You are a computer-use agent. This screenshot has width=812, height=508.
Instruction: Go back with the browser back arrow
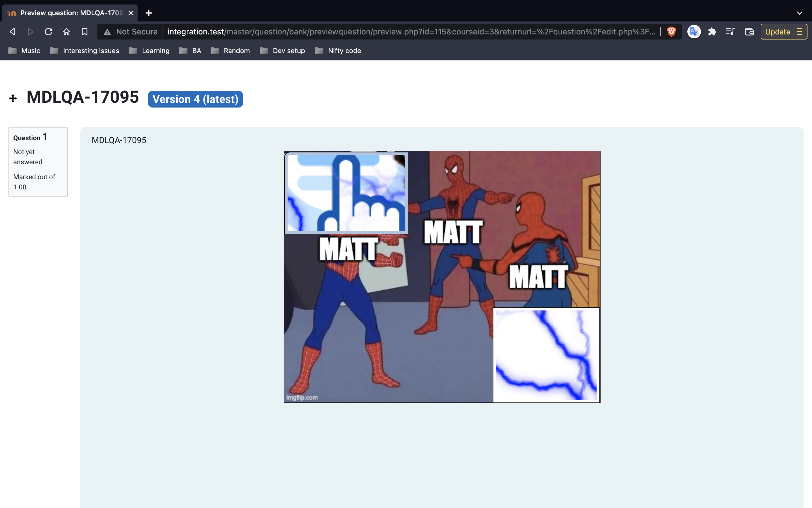tap(13, 32)
